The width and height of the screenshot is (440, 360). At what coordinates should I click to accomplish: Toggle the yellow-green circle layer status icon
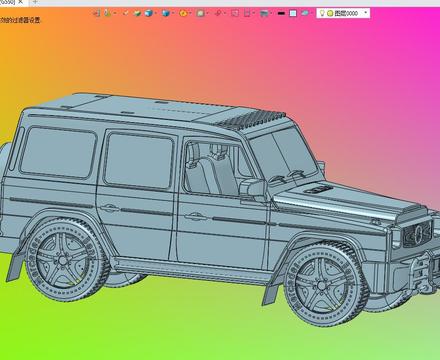[330, 13]
